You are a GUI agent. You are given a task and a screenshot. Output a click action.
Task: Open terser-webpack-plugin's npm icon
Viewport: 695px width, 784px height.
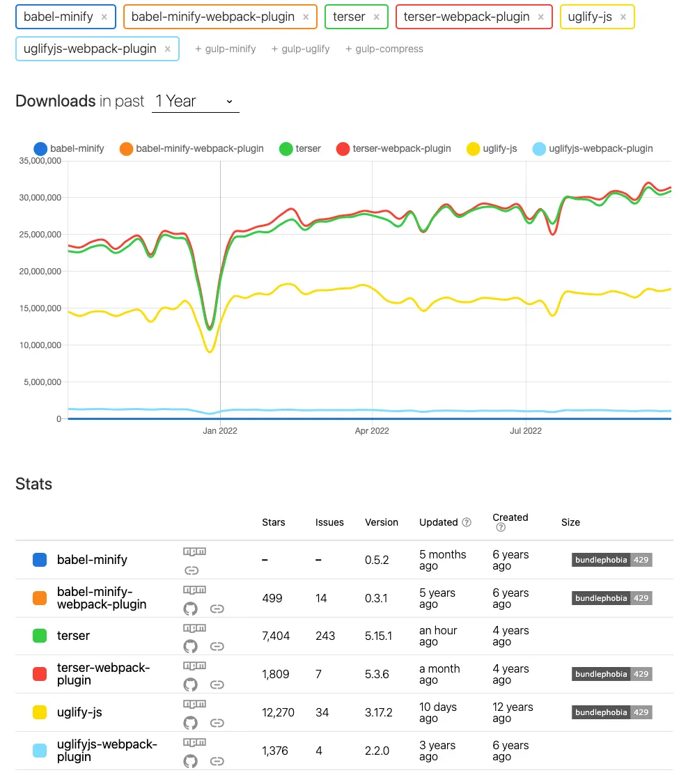tap(194, 666)
